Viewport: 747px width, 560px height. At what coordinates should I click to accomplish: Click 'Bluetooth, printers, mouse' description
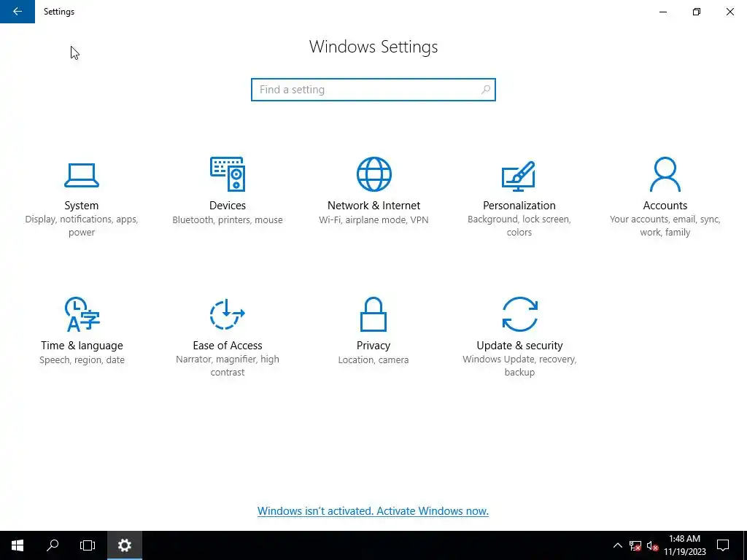click(x=228, y=220)
